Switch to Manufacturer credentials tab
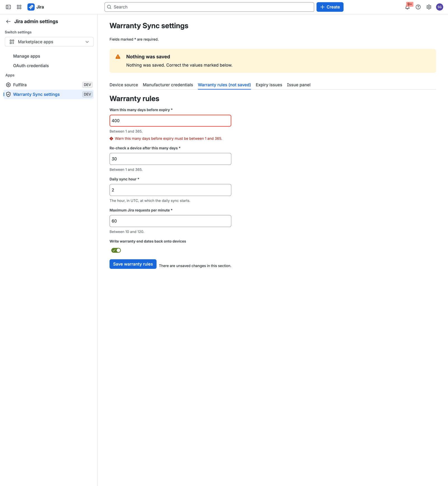The width and height of the screenshot is (448, 486). click(168, 85)
